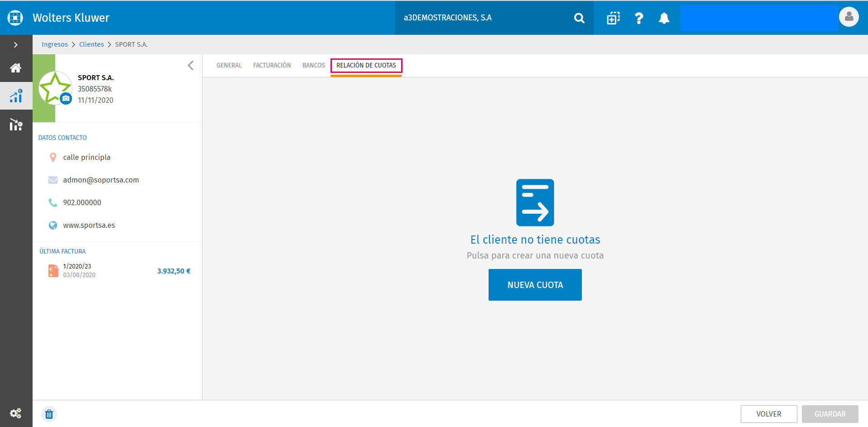868x427 pixels.
Task: Open the search magnifier icon
Action: coord(579,18)
